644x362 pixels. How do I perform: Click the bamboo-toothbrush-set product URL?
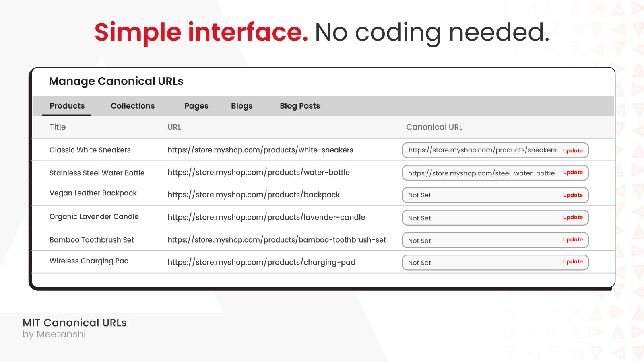click(x=277, y=240)
